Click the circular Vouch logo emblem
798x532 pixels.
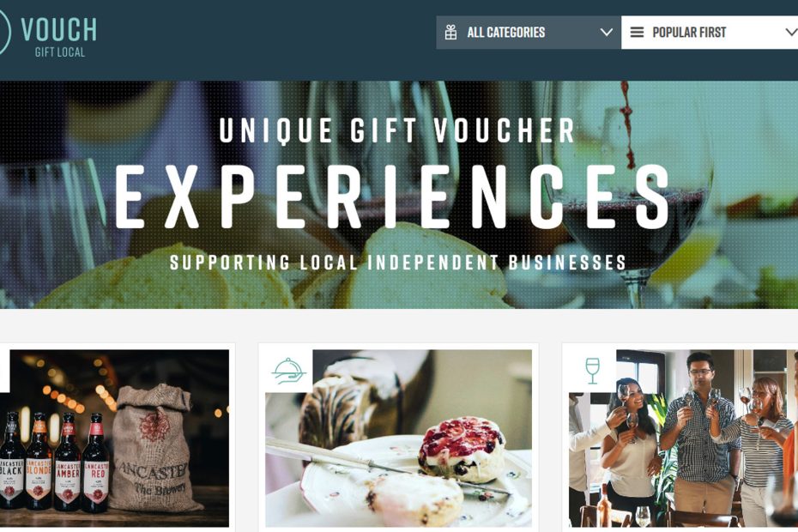click(x=4, y=32)
